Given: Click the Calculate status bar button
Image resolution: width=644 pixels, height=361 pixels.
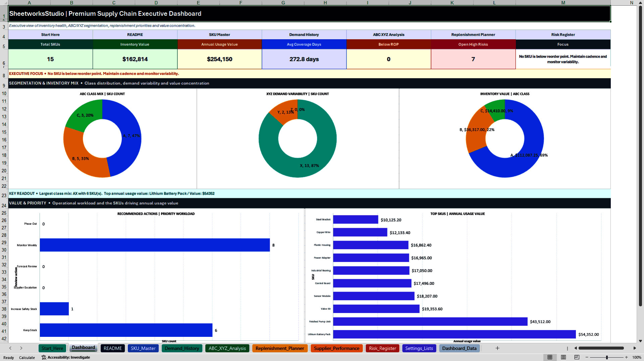Looking at the screenshot, I should [27, 358].
